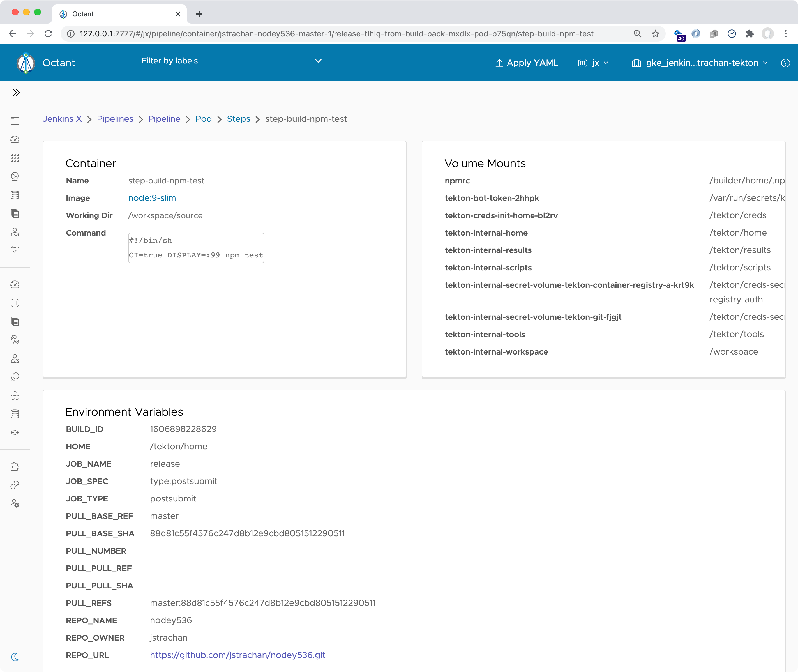Viewport: 798px width, 672px height.
Task: Open the application window icon in sidebar
Action: coord(15,121)
